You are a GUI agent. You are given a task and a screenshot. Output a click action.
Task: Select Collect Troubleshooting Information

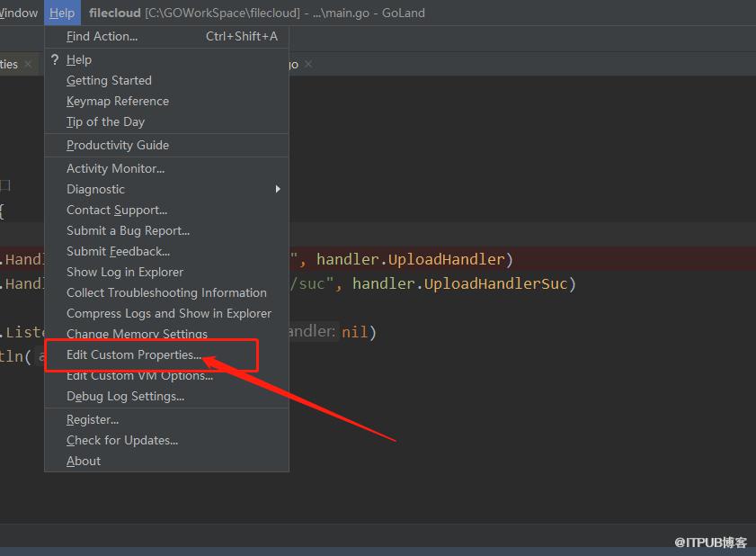click(x=167, y=293)
